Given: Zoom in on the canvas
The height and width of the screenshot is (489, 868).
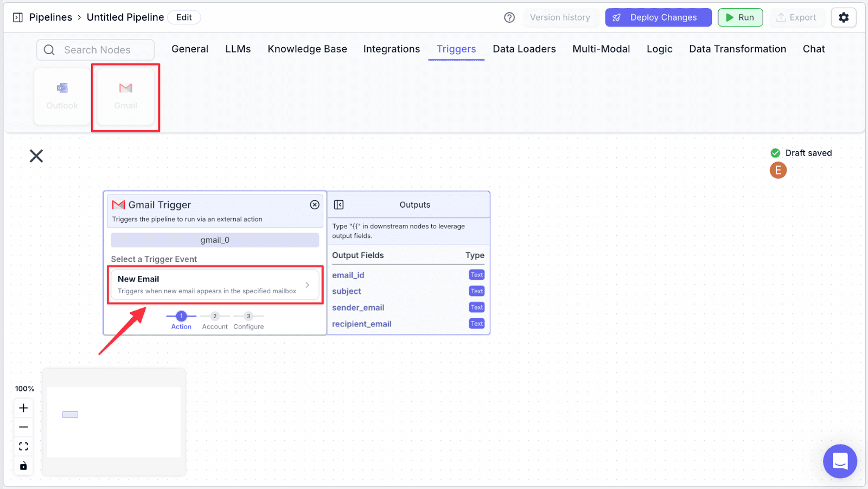Looking at the screenshot, I should pos(23,408).
